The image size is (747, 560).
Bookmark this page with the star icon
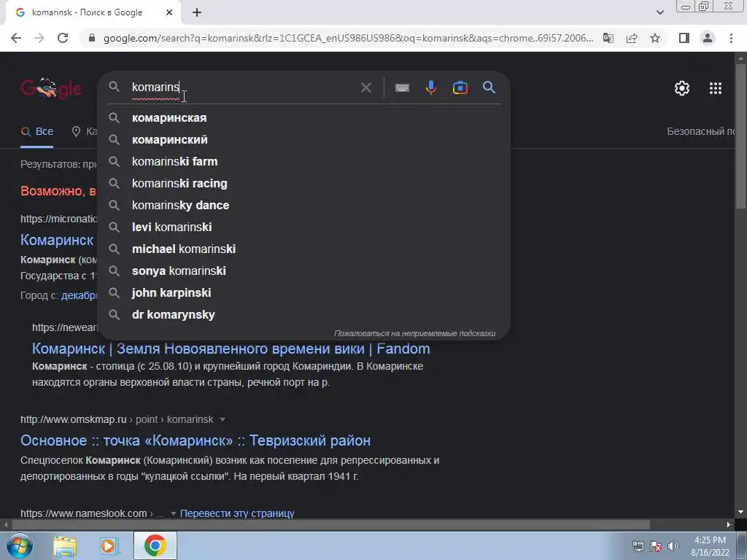tap(655, 38)
